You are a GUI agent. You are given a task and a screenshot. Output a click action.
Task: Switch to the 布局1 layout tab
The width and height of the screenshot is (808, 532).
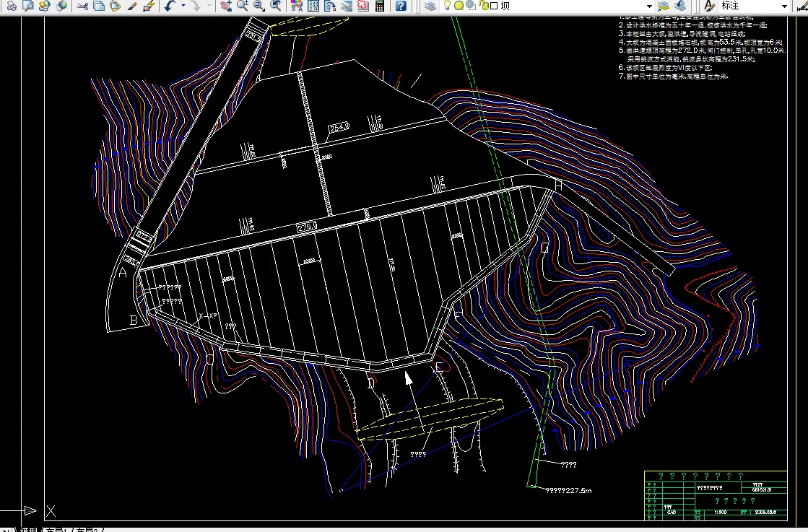(x=56, y=531)
